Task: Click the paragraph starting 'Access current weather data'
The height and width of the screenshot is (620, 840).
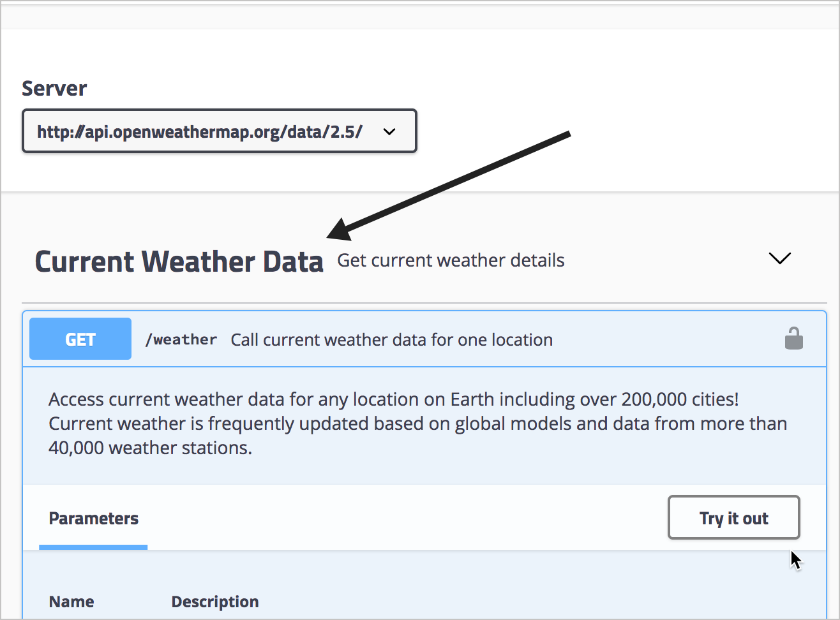Action: [x=418, y=424]
